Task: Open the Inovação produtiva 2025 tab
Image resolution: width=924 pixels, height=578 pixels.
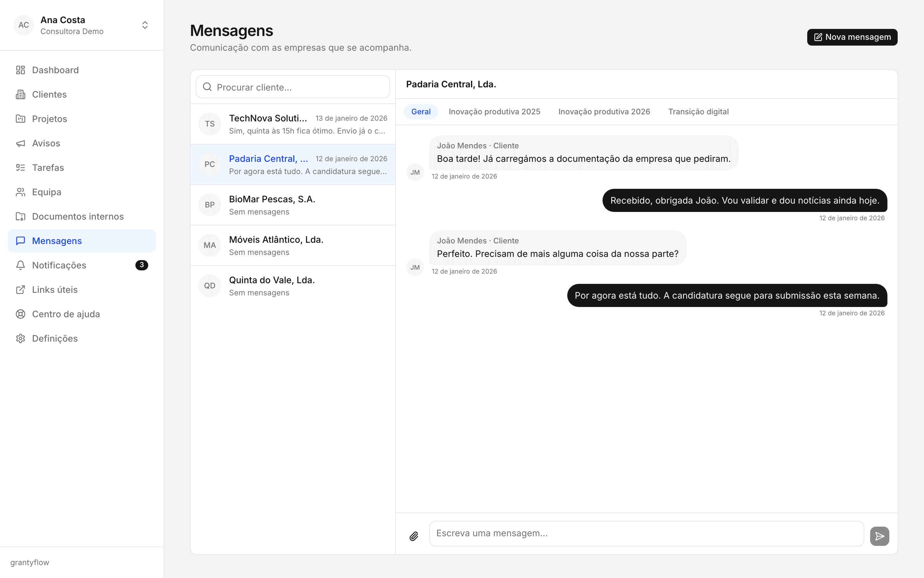Action: click(494, 112)
